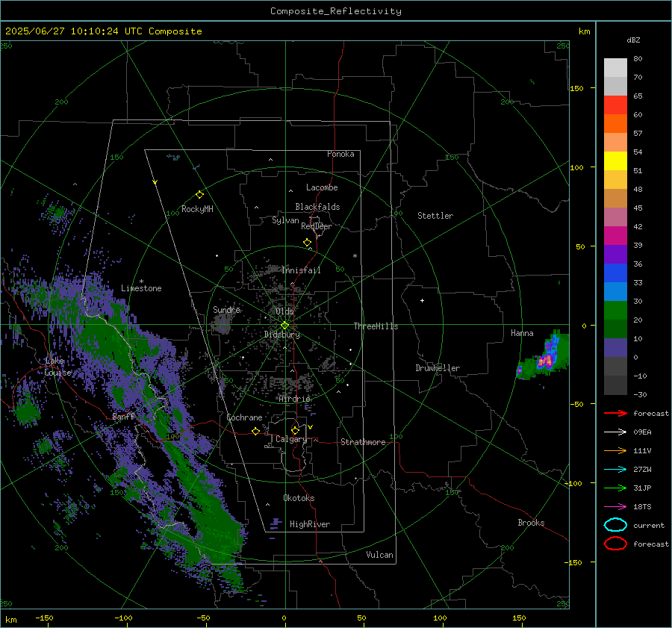Click the 39 dBZ magenta color swatch
672x628 pixels.
click(x=615, y=236)
